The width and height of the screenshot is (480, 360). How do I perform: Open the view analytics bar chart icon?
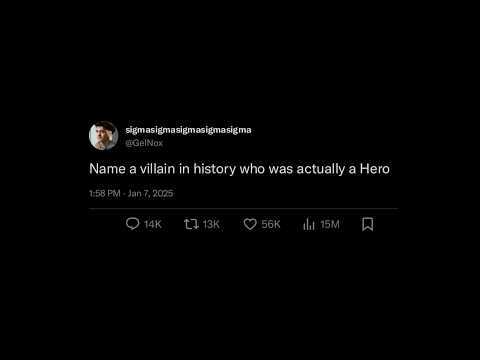tap(309, 224)
